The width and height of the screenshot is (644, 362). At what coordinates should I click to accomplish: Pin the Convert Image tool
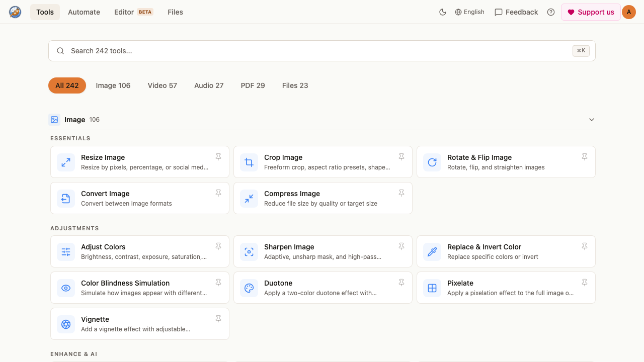pyautogui.click(x=218, y=193)
